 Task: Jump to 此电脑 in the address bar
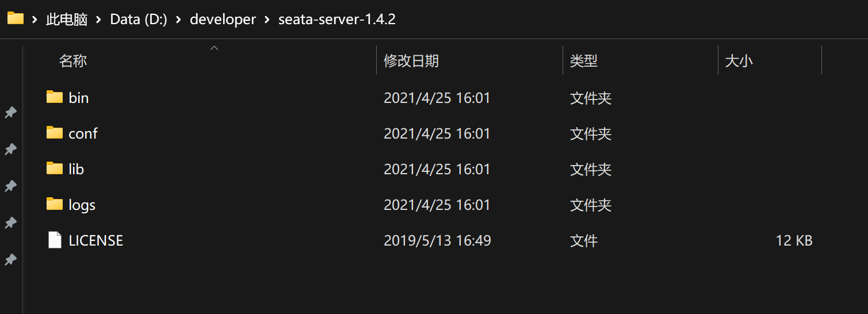click(x=67, y=20)
